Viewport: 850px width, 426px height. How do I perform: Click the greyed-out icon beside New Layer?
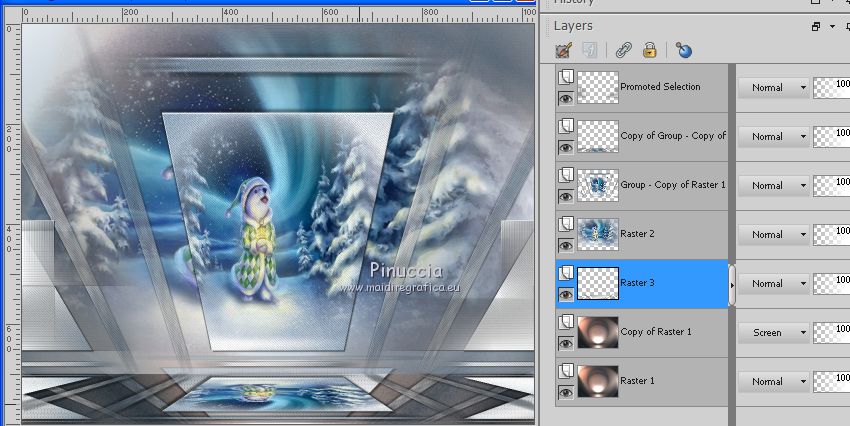tap(589, 50)
